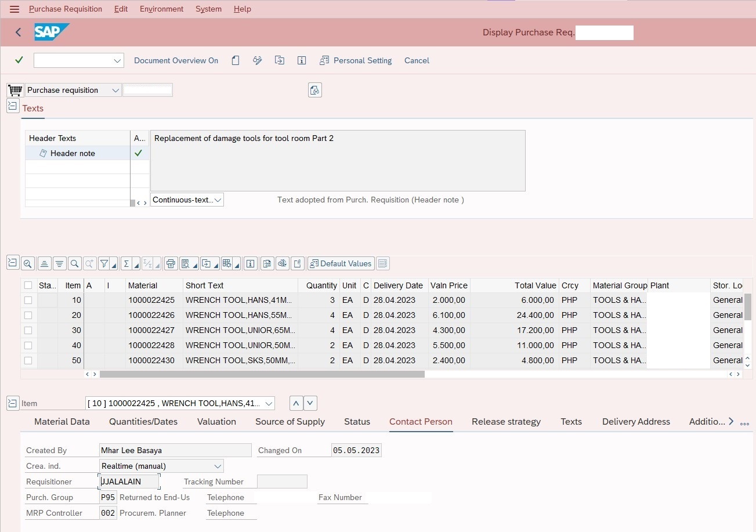756x532 pixels.
Task: Toggle the select-all checkbox in table header
Action: 28,285
